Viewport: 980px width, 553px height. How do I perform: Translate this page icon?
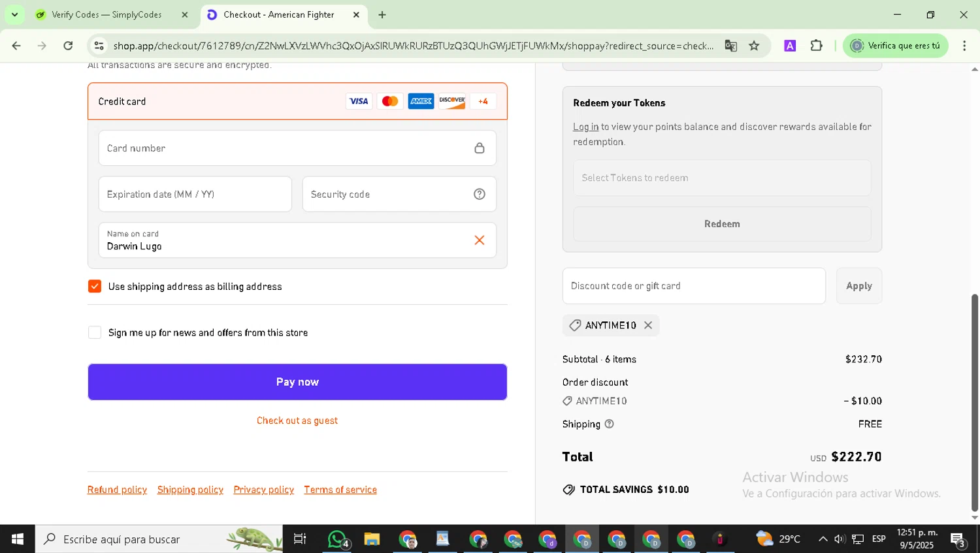pyautogui.click(x=730, y=46)
